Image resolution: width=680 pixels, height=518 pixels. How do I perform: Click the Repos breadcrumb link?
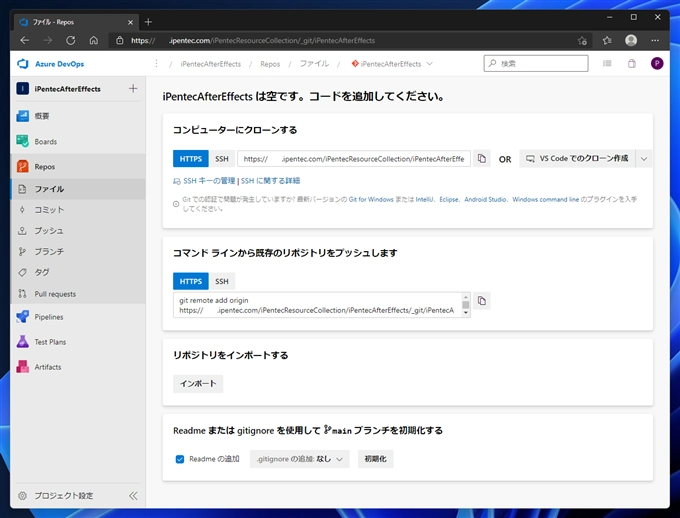click(270, 64)
